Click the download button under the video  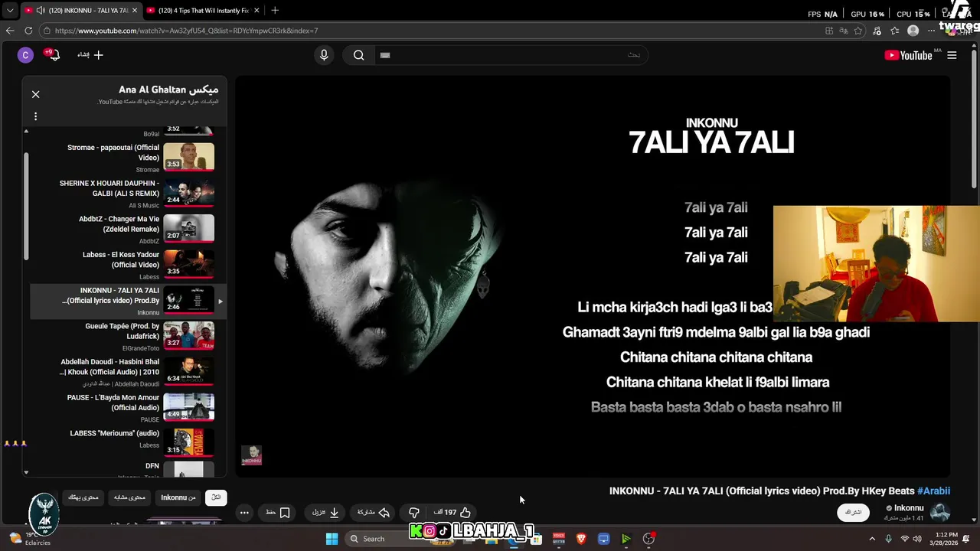[326, 512]
